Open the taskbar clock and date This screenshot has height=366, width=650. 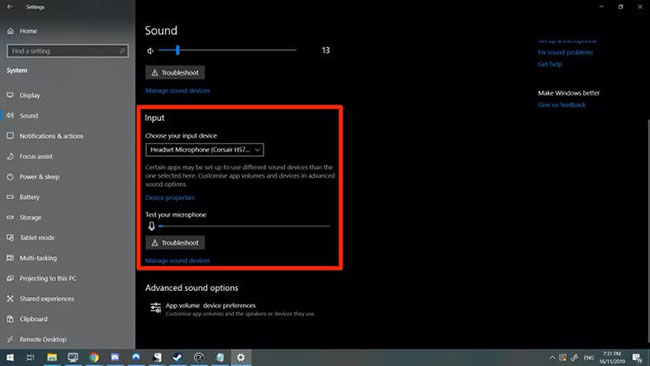tap(612, 357)
